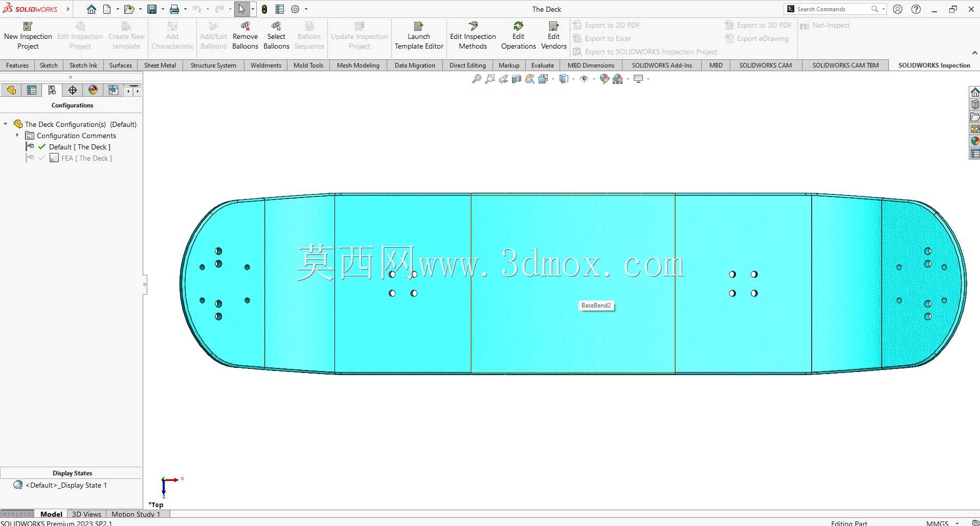The height and width of the screenshot is (526, 980).
Task: Open Appearances task pane color ball
Action: pyautogui.click(x=975, y=141)
